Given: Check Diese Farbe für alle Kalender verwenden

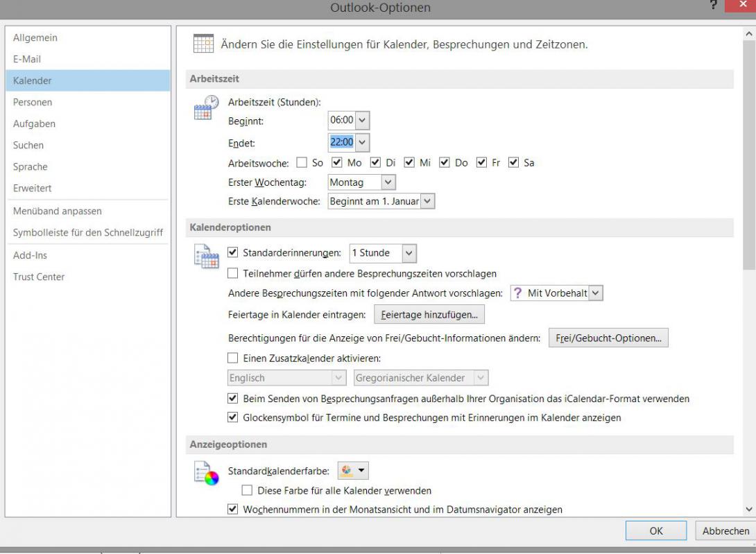Looking at the screenshot, I should tap(247, 490).
